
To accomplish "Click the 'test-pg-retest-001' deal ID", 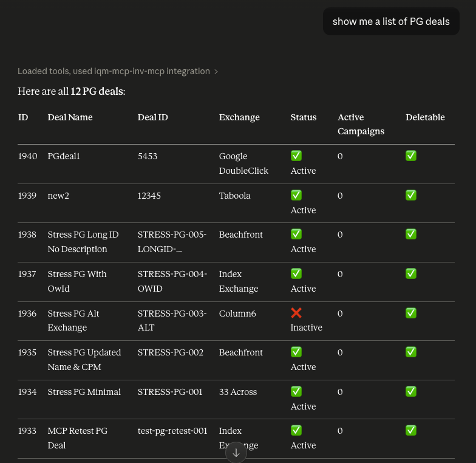I will tap(172, 431).
